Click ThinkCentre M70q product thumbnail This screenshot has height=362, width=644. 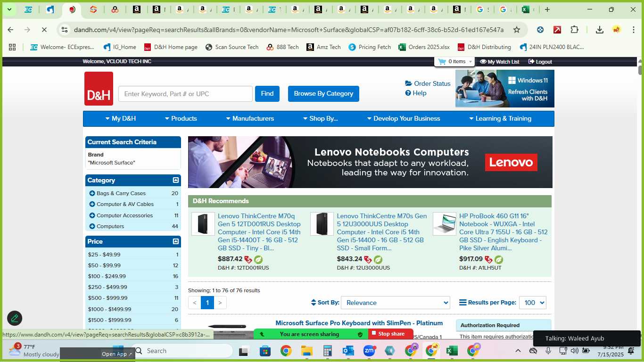tap(203, 224)
